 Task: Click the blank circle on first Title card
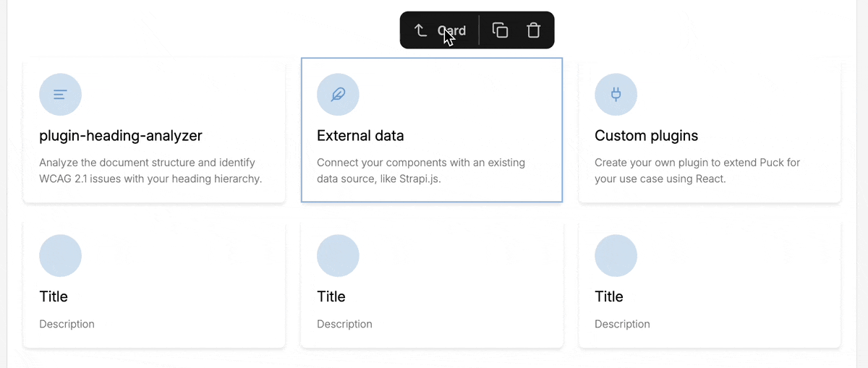pyautogui.click(x=60, y=255)
